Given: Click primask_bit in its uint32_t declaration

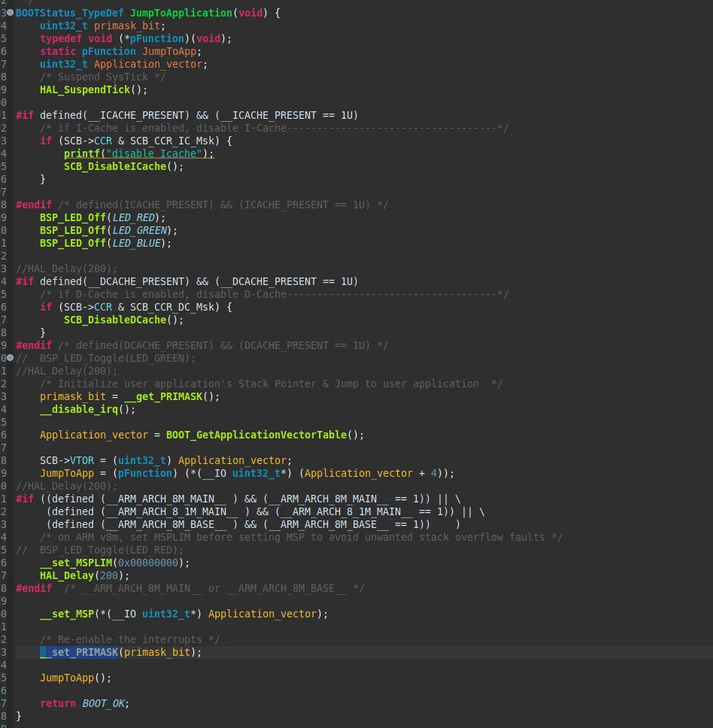Looking at the screenshot, I should pos(127,26).
